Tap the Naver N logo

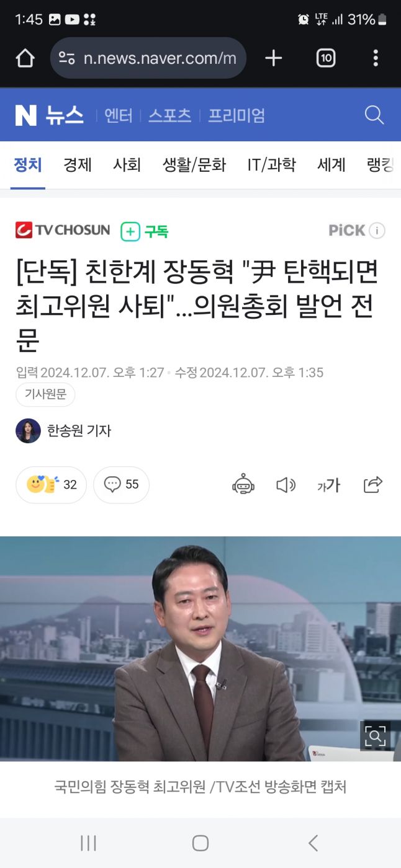point(26,115)
